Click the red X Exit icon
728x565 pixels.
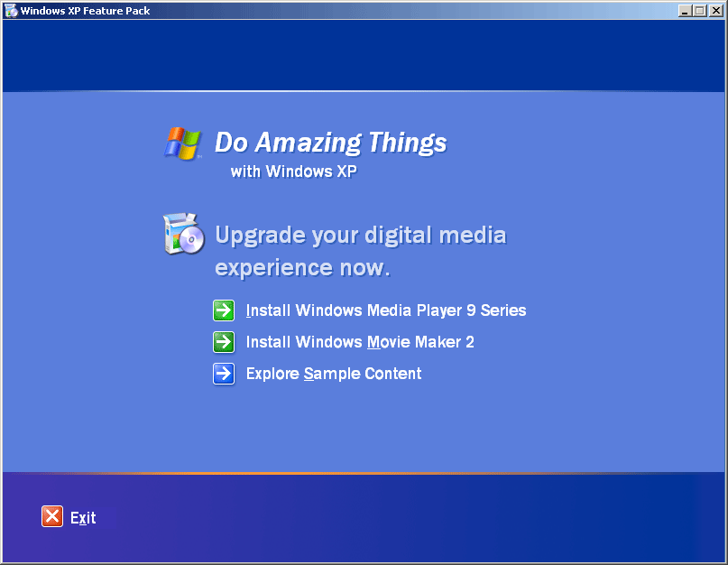click(52, 516)
